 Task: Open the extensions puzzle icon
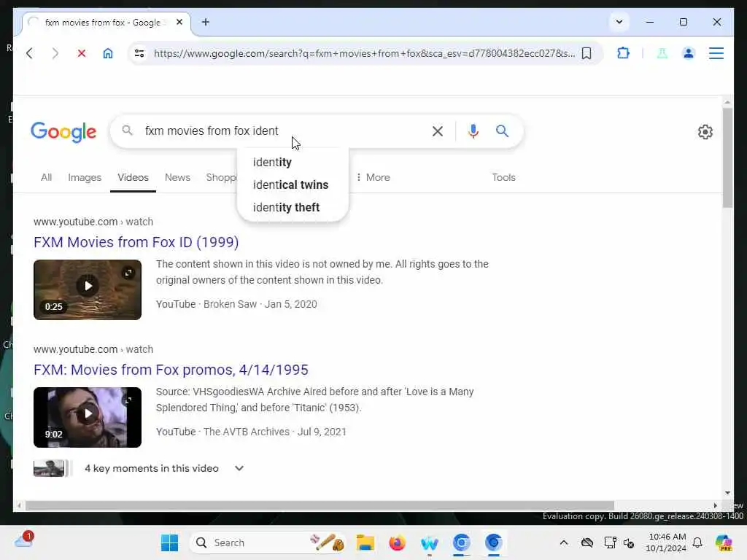coord(623,52)
